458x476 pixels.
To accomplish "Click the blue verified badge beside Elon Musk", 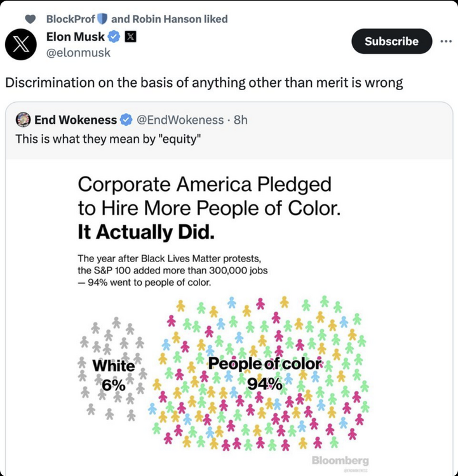I will [x=115, y=37].
